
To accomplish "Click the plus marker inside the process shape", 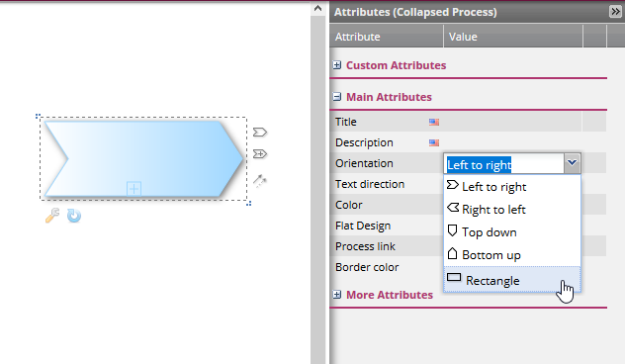I will (x=134, y=188).
